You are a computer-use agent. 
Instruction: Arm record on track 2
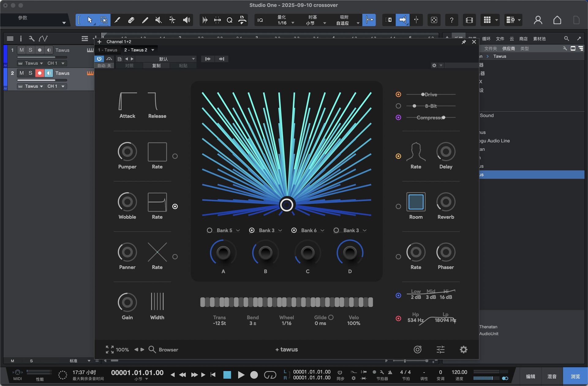pos(40,73)
